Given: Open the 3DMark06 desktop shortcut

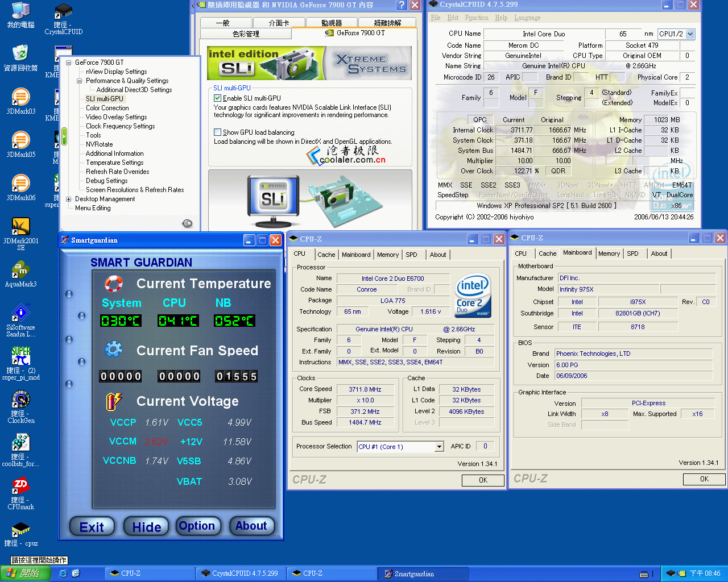Looking at the screenshot, I should 20,184.
